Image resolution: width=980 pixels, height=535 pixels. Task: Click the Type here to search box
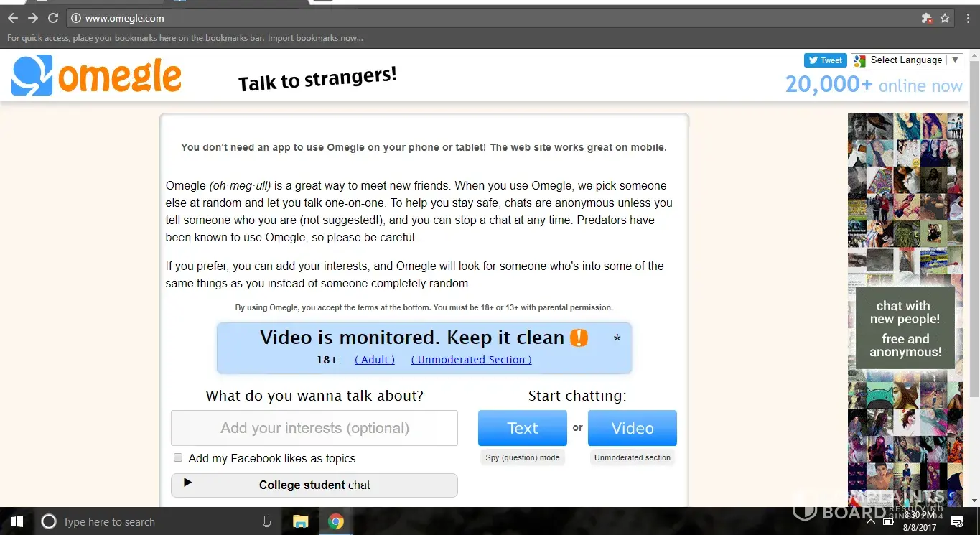158,522
